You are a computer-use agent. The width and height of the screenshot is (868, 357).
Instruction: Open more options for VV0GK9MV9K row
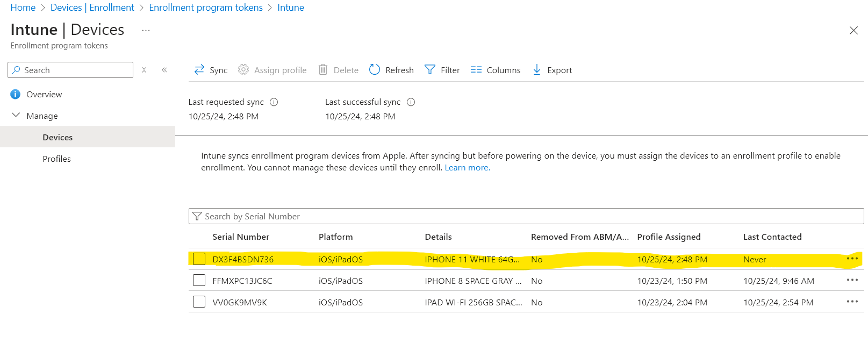point(852,302)
